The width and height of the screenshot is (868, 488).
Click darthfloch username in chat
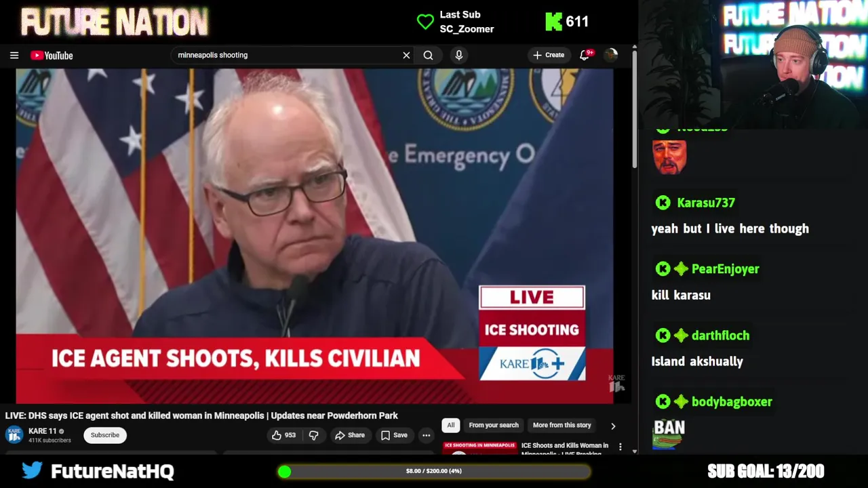pyautogui.click(x=720, y=335)
